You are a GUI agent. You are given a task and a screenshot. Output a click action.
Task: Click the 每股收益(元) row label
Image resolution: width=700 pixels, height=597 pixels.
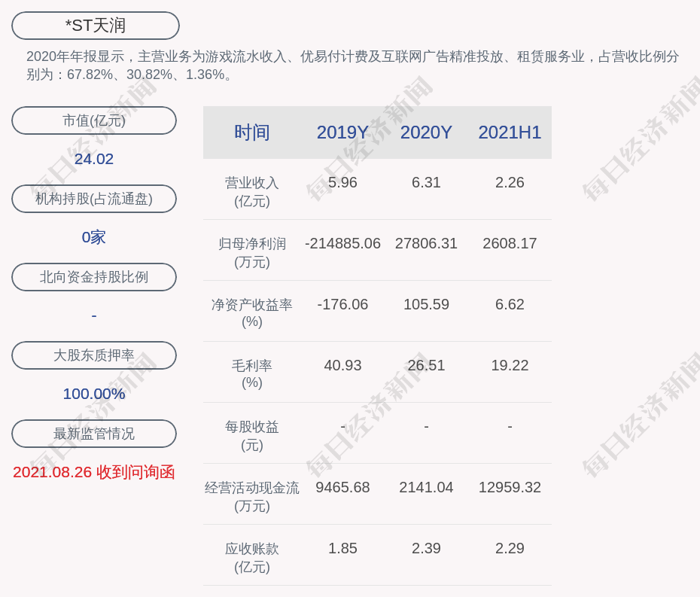pos(252,436)
